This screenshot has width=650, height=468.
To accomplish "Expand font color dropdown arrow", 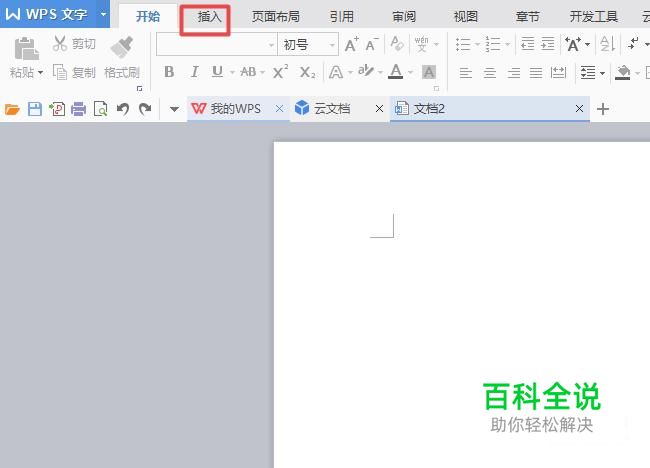I will pos(410,73).
